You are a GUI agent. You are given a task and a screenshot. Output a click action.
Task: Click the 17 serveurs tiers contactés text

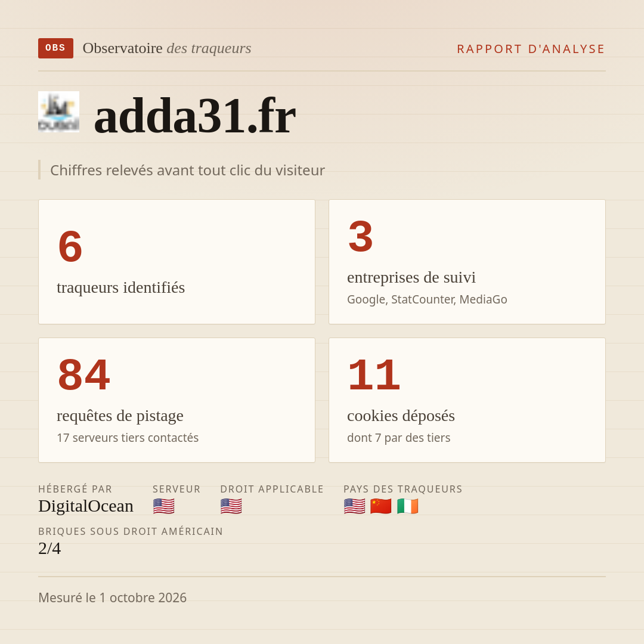tap(128, 438)
